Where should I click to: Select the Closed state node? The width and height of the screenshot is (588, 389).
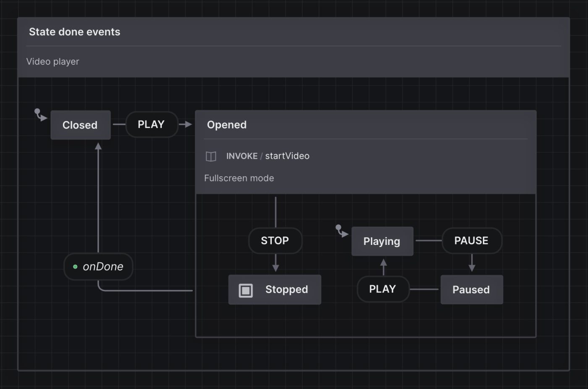(80, 125)
